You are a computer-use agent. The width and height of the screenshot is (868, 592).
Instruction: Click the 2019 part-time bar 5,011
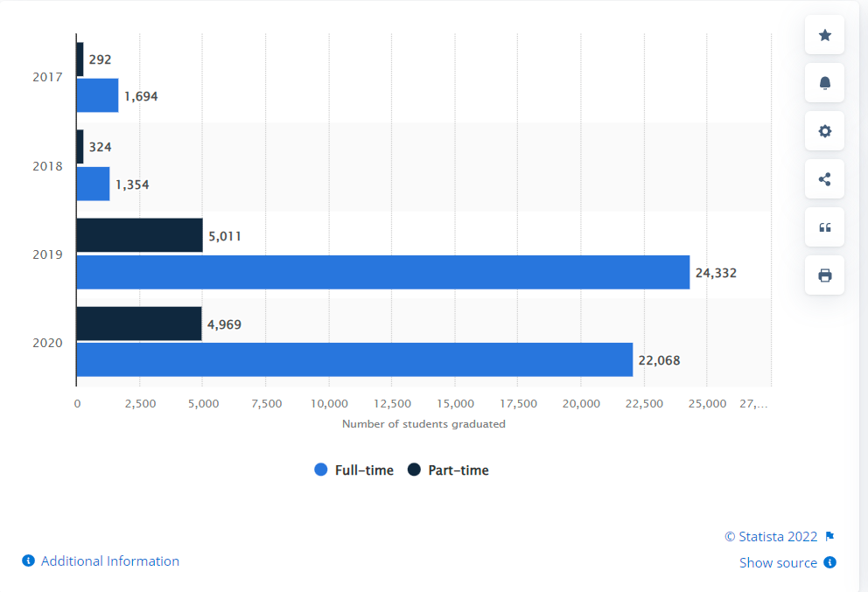click(x=139, y=235)
